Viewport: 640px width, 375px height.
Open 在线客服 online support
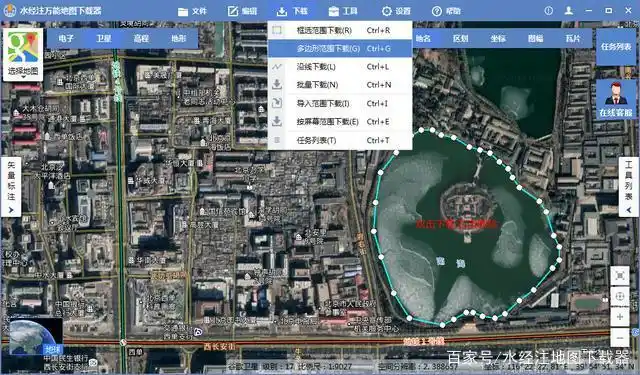coord(616,99)
